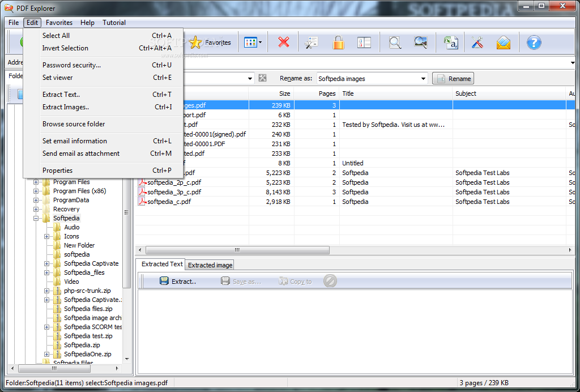Select the New Folder tree item

point(79,245)
